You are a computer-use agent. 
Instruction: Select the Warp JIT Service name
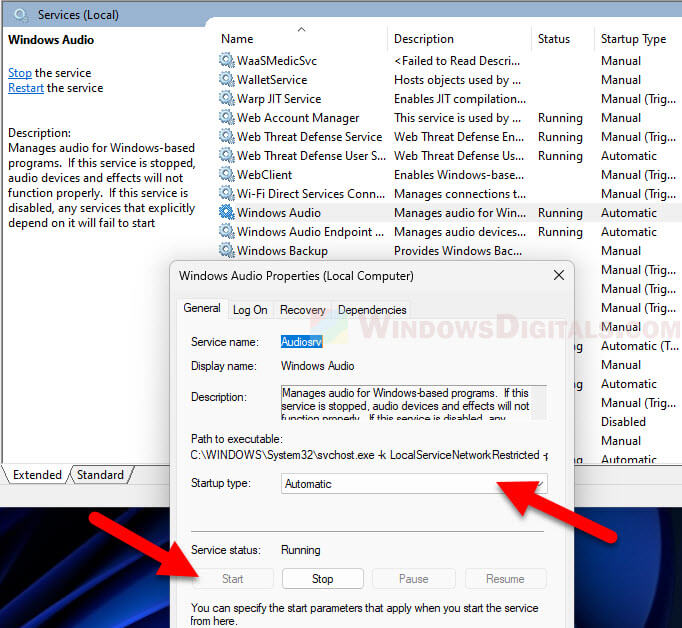[279, 99]
